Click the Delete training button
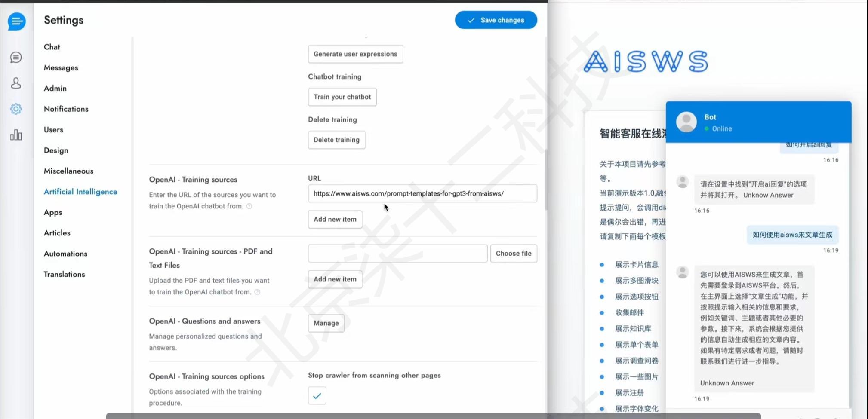 tap(336, 140)
